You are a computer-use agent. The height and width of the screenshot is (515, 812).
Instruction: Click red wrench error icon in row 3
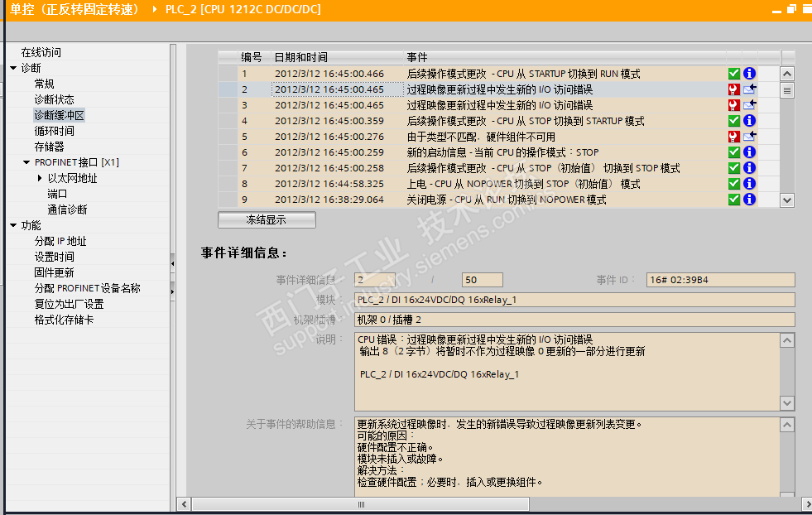tap(734, 105)
